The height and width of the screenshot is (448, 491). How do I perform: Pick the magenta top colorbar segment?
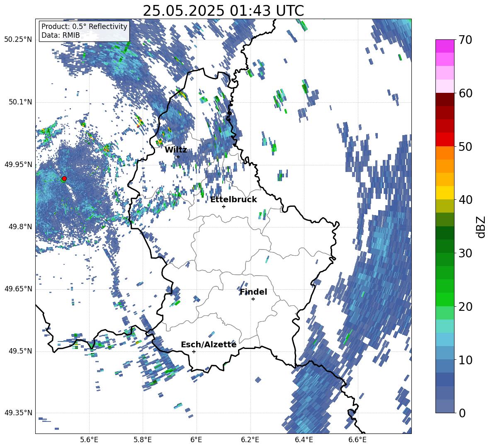(445, 46)
